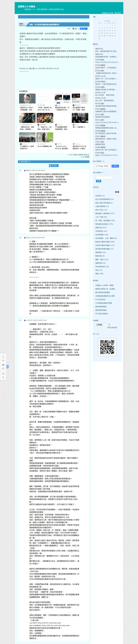Click the Facebook Like button
Screen dimensions: 138x644
pos(84,29)
